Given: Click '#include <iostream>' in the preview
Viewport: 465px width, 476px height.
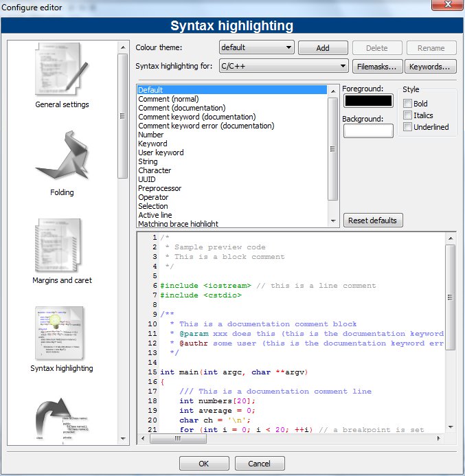Looking at the screenshot, I should click(206, 285).
